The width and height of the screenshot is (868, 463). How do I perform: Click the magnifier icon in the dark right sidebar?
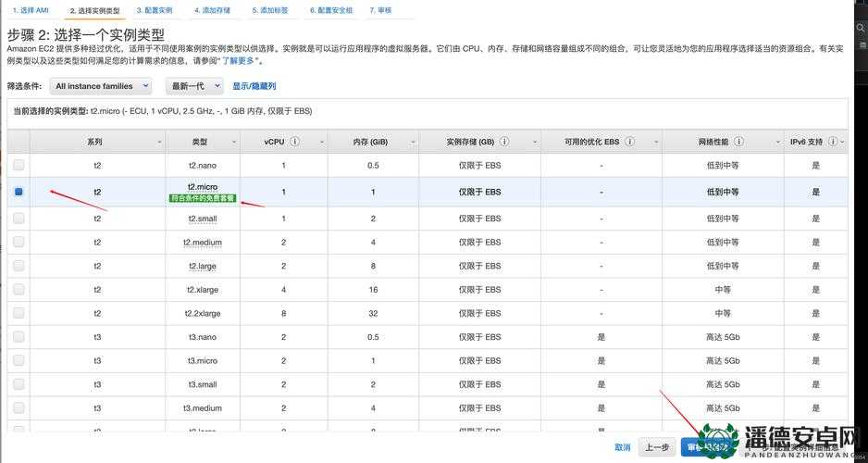[862, 28]
